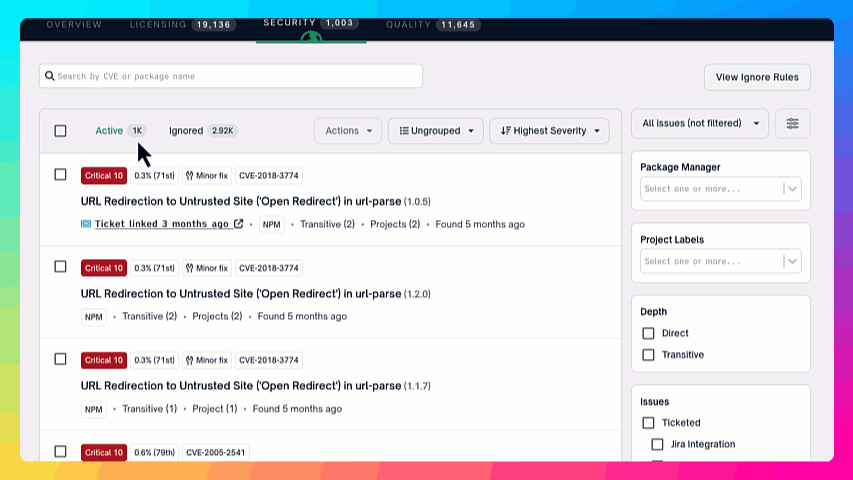Viewport: 853px width, 480px height.
Task: Open the filter settings sliders icon
Action: click(x=792, y=123)
